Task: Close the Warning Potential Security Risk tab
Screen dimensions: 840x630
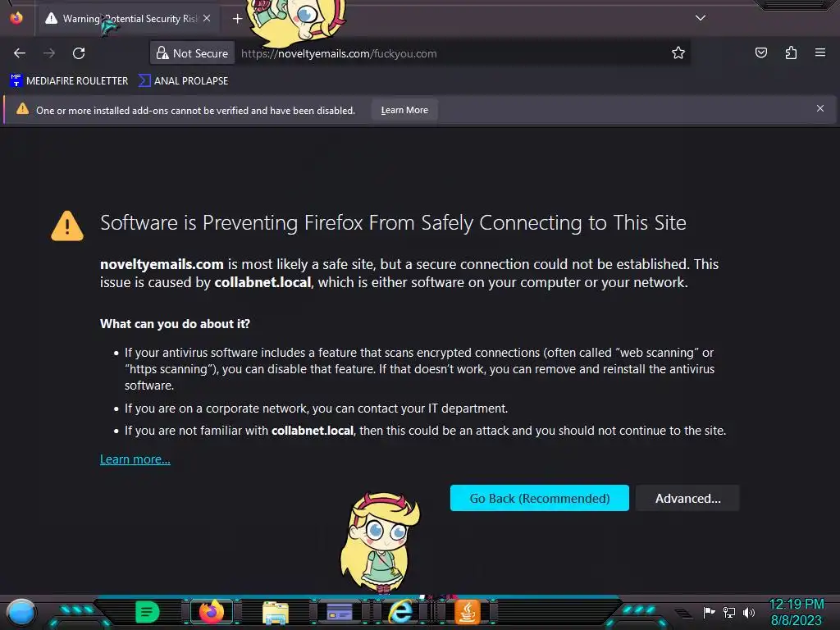Action: pyautogui.click(x=207, y=18)
